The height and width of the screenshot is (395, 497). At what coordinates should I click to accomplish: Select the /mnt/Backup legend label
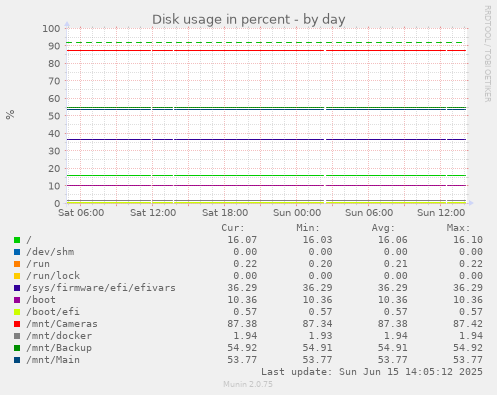coord(59,348)
